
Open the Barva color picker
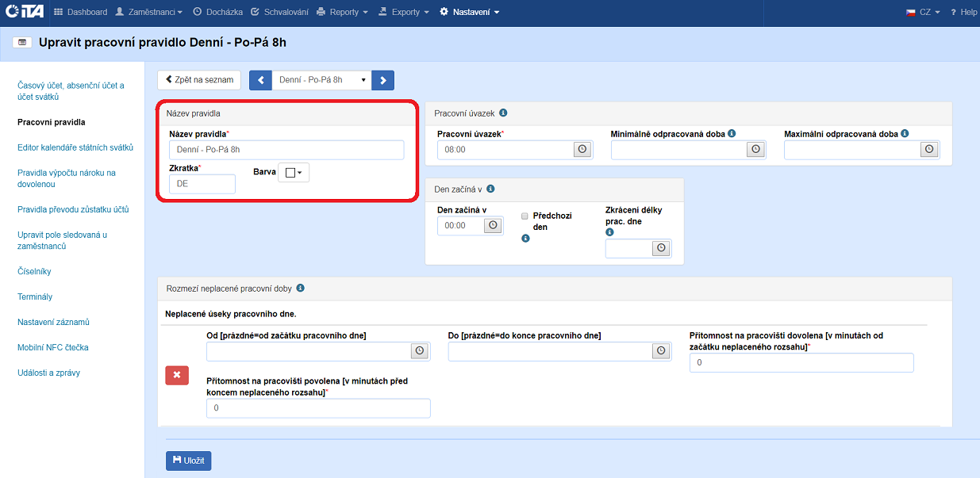(x=294, y=173)
